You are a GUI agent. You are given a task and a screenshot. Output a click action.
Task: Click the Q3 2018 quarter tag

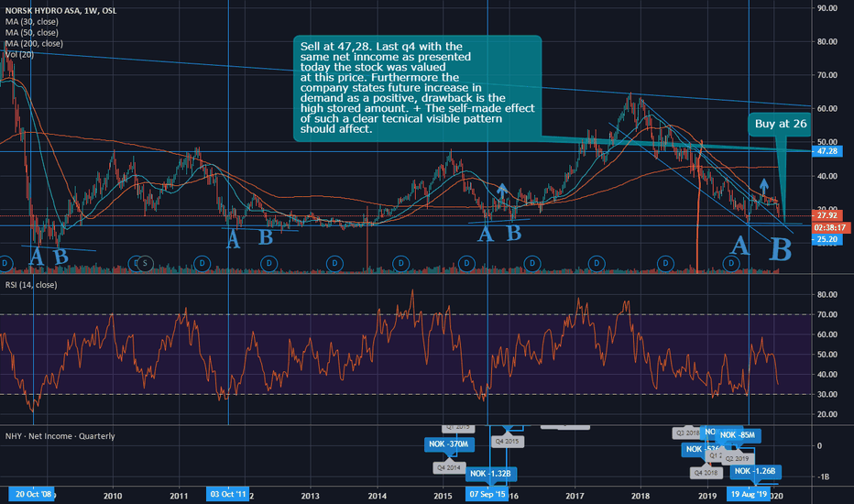pos(686,433)
